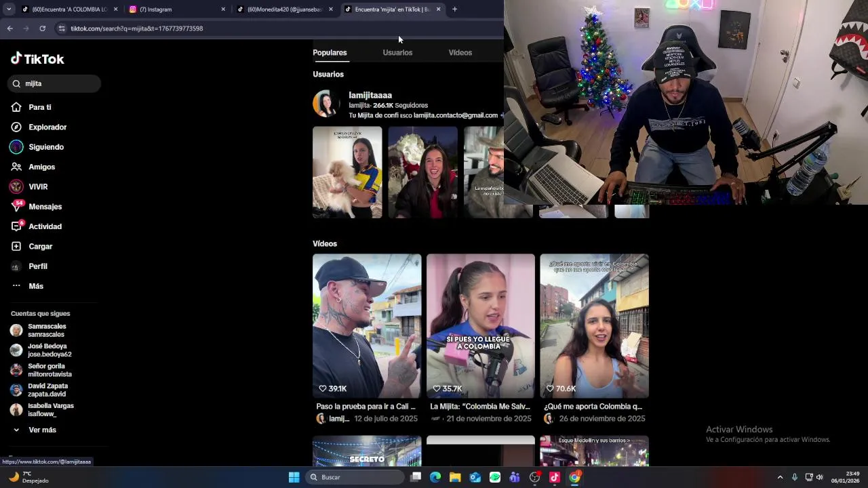Open the Siguiendo sidebar icon
This screenshot has width=868, height=488.
click(16, 147)
